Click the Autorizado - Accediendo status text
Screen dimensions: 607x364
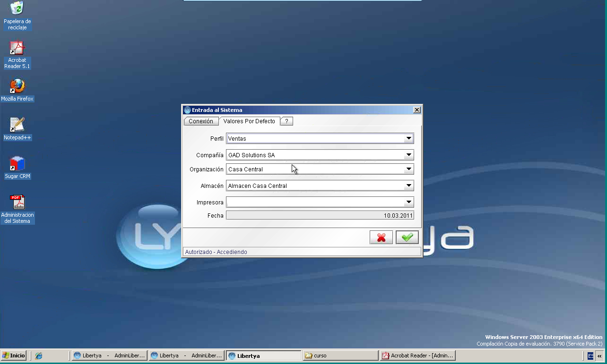click(x=216, y=252)
